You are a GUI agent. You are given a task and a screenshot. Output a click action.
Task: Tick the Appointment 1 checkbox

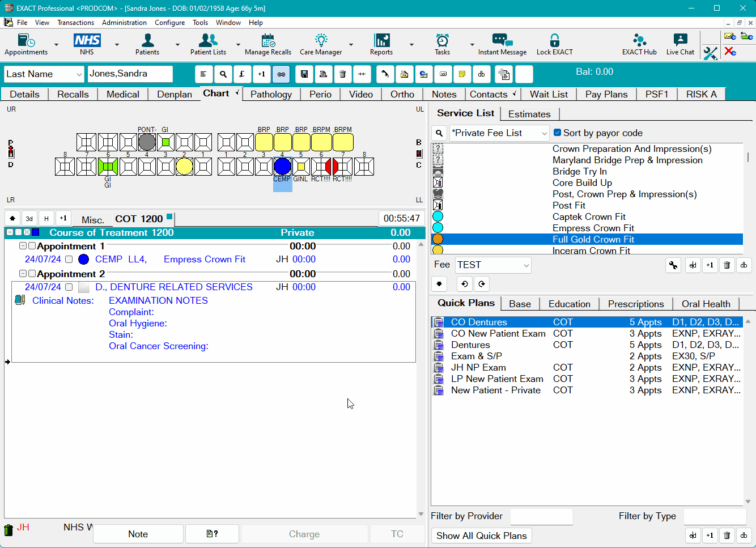coord(32,246)
